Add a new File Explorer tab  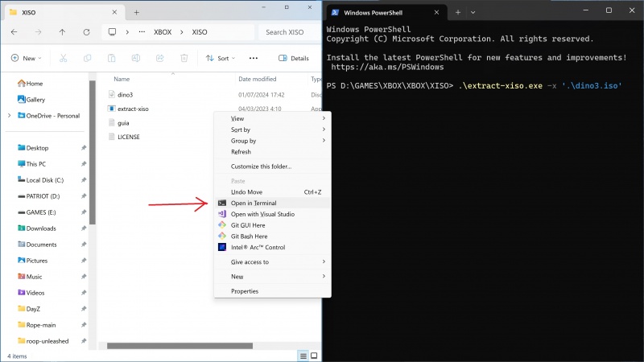136,12
